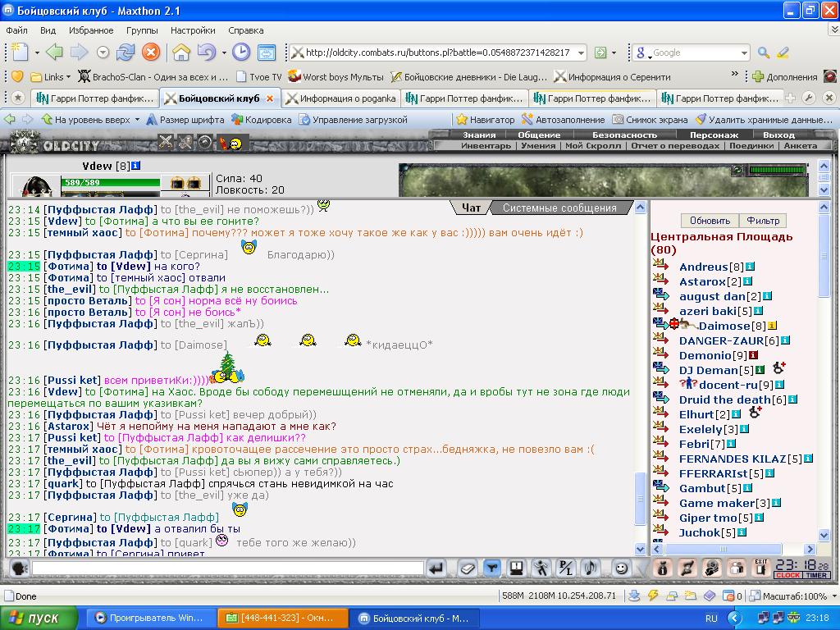
Task: Open the Инвентарь game menu link
Action: click(486, 145)
